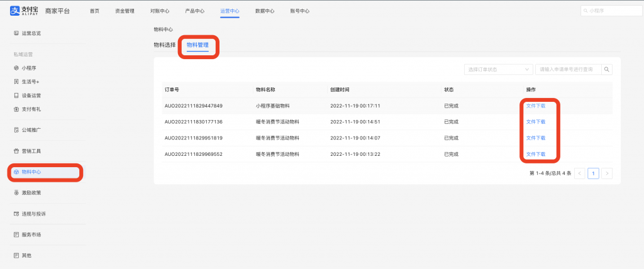
Task: Open 违规与投诉 in sidebar
Action: (x=34, y=214)
